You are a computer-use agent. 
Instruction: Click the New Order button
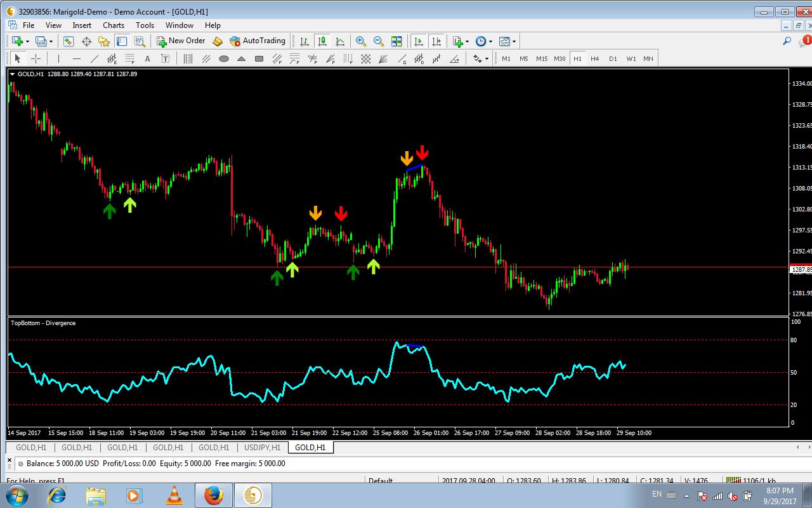coord(181,41)
